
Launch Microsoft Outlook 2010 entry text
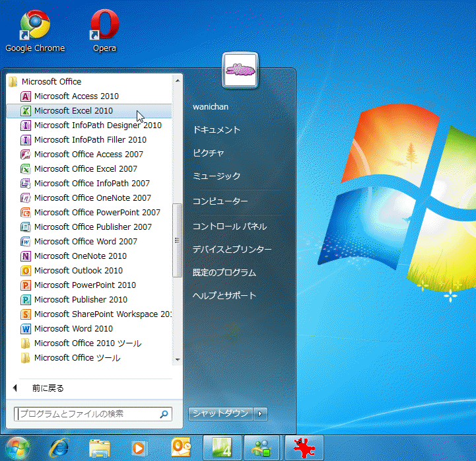coord(79,271)
